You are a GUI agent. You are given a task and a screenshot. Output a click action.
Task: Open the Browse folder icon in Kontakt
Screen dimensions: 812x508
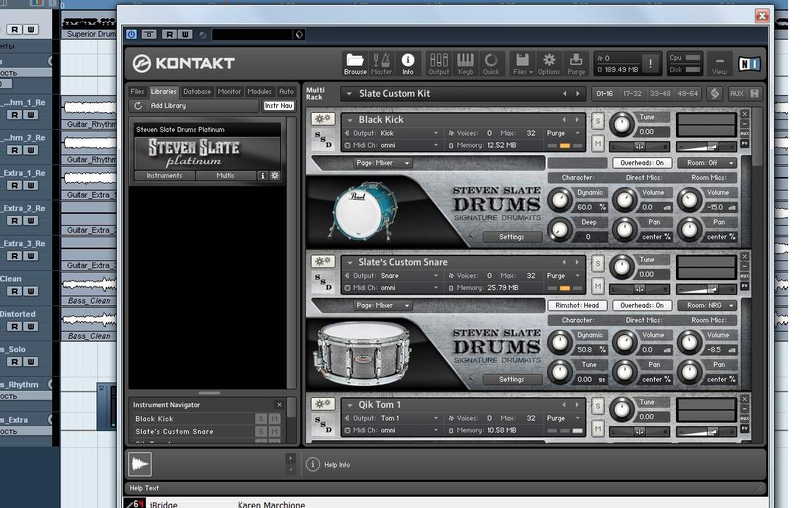click(x=355, y=63)
